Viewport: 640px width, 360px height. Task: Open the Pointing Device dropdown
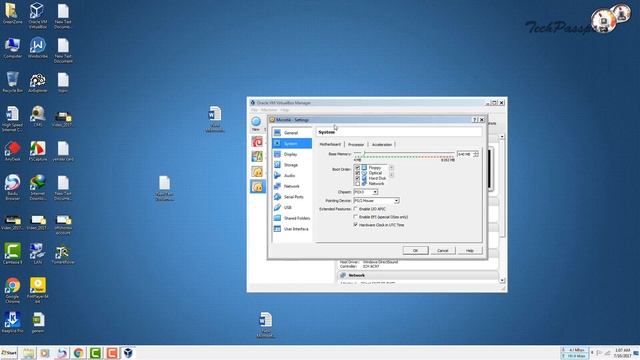pyautogui.click(x=376, y=201)
